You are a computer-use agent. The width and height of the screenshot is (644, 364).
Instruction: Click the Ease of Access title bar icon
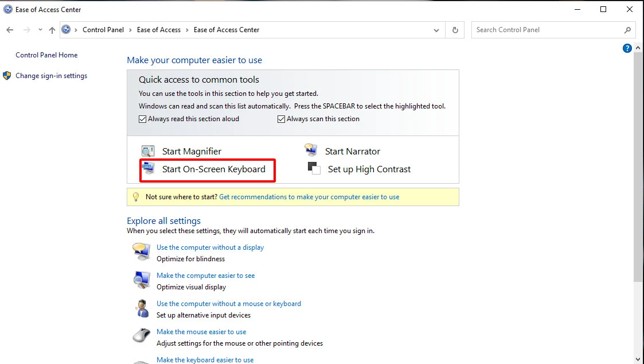click(x=8, y=9)
